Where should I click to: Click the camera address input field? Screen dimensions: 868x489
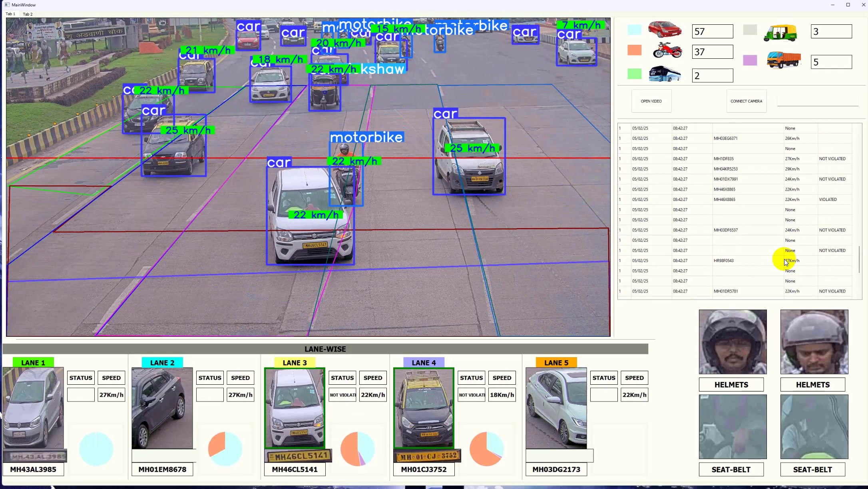click(x=817, y=101)
